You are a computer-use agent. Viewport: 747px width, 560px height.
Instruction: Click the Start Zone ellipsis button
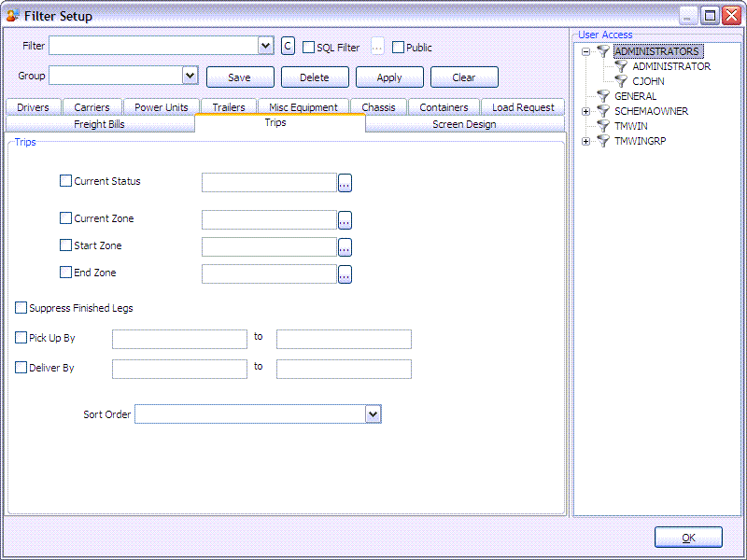(x=345, y=246)
